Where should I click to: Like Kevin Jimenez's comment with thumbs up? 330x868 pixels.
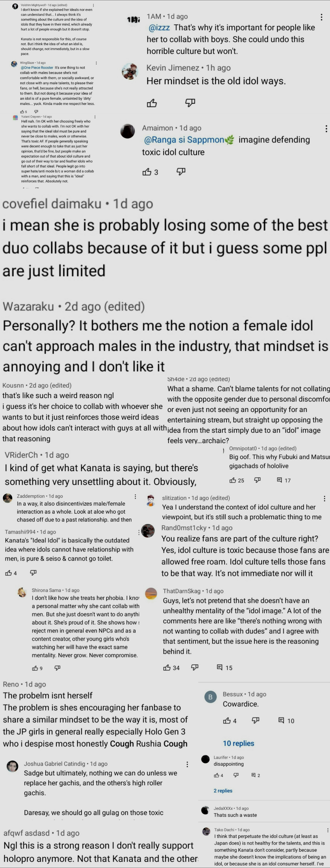(x=152, y=103)
